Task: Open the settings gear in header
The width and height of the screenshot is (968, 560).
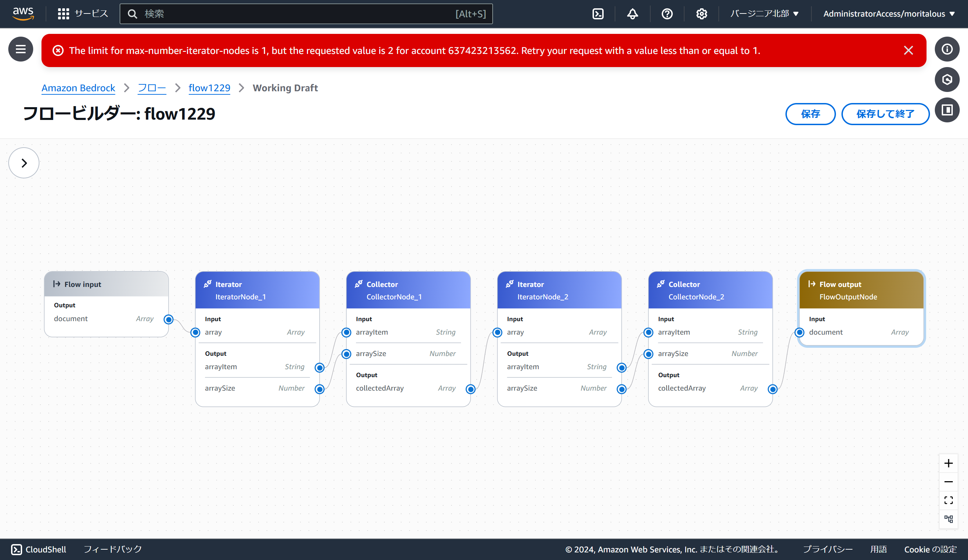Action: pyautogui.click(x=701, y=14)
